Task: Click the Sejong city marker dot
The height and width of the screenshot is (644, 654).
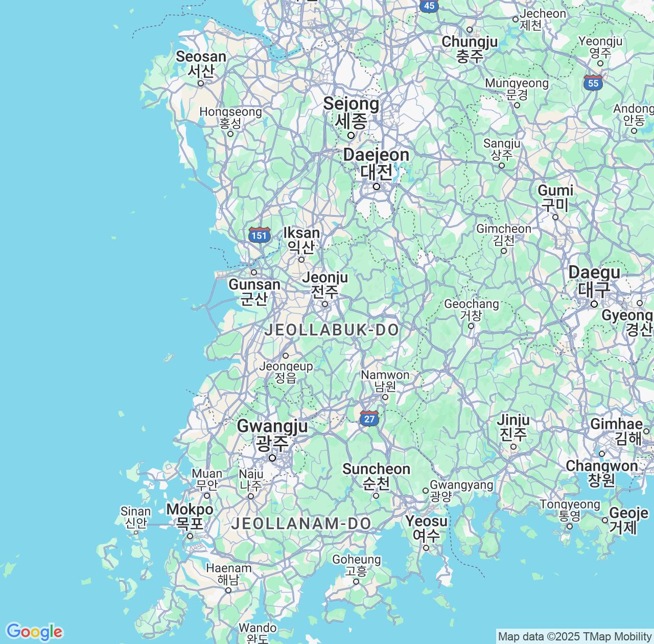Action: (351, 135)
